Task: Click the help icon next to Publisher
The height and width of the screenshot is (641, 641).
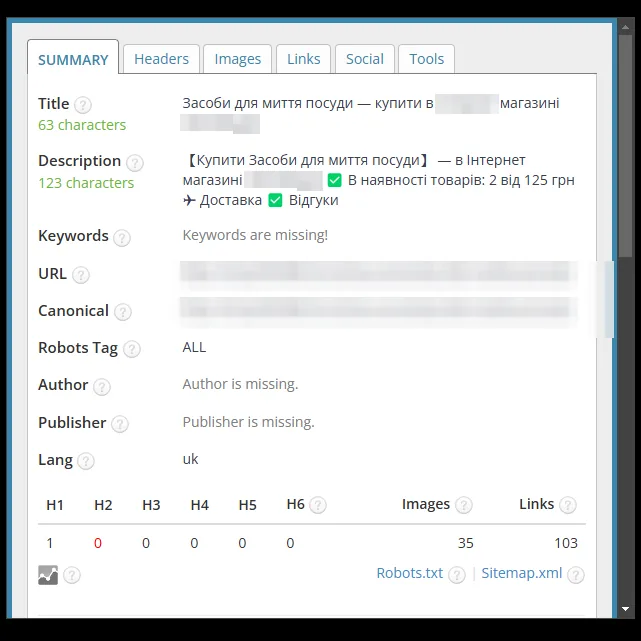Action: pos(120,424)
